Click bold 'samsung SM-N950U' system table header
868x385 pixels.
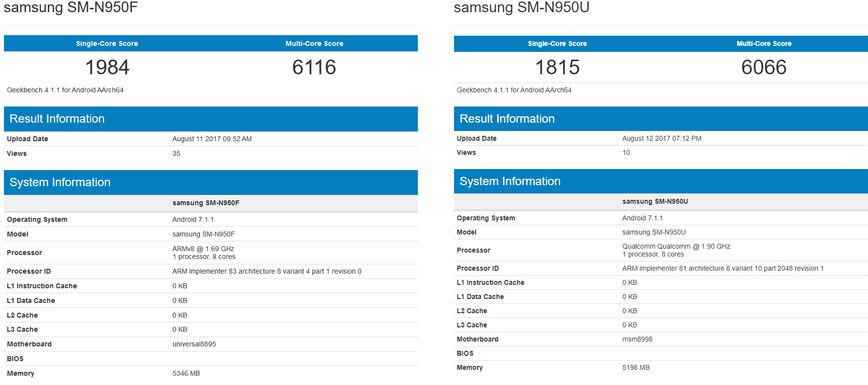(x=655, y=201)
